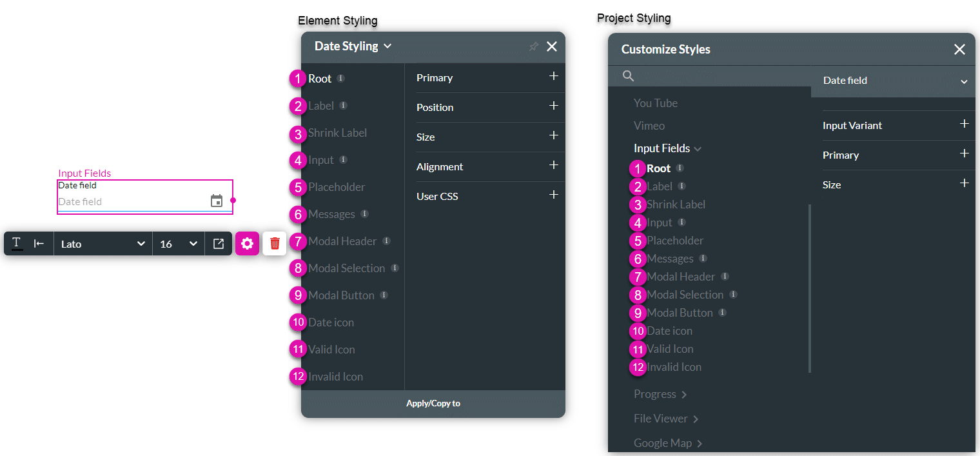Image resolution: width=980 pixels, height=456 pixels.
Task: Expand the Input Variant section
Action: pos(964,124)
